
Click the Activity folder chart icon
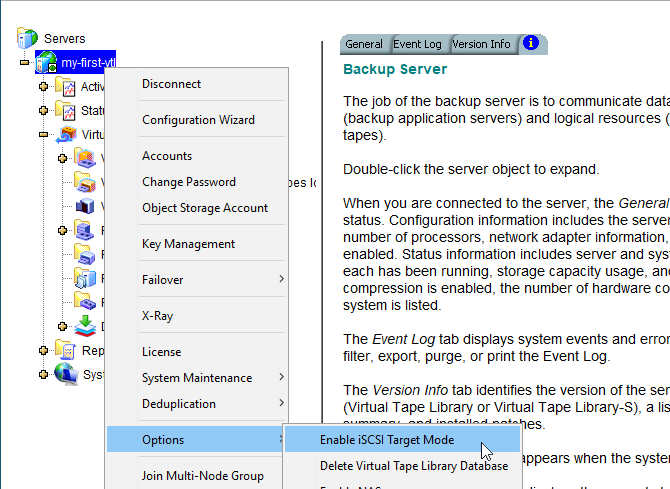[x=65, y=86]
